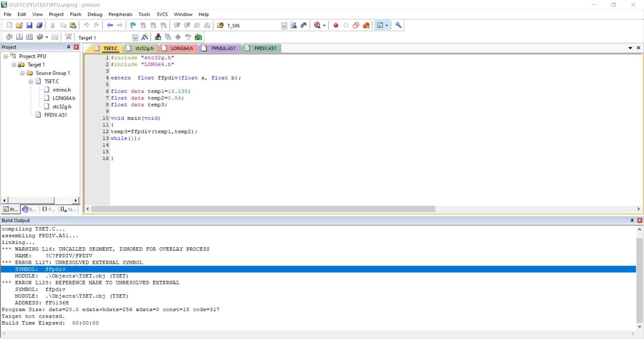Image resolution: width=644 pixels, height=339 pixels.
Task: Click the Cut scissors icon
Action: click(x=53, y=25)
